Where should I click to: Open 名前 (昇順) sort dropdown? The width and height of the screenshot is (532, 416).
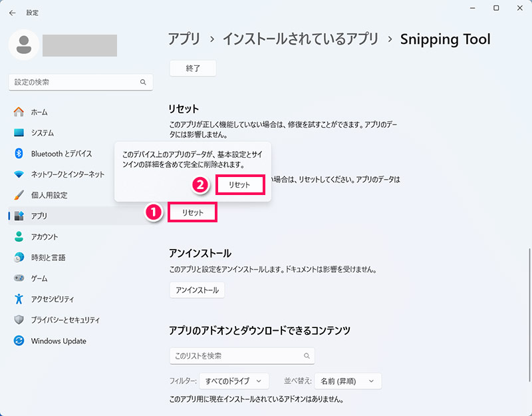point(348,381)
